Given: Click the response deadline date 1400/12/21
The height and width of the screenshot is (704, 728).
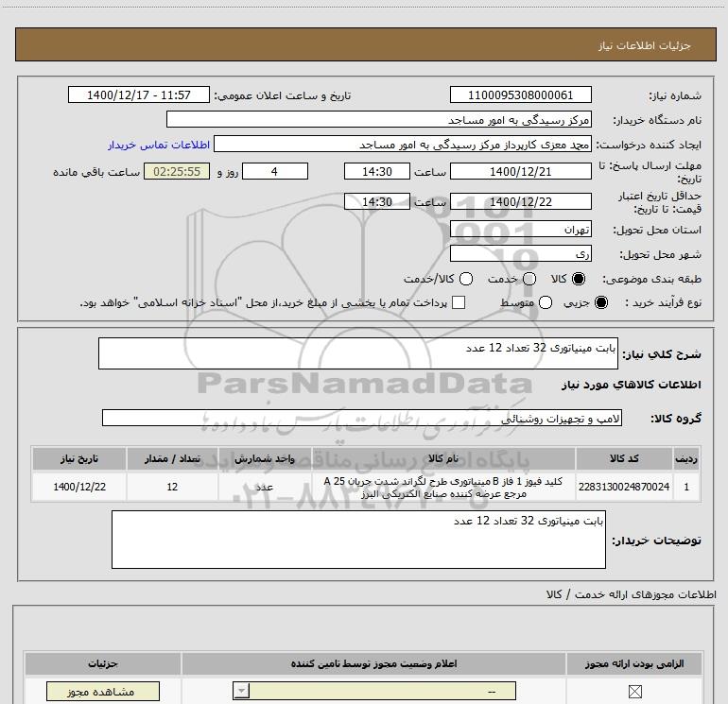Looking at the screenshot, I should (x=520, y=172).
